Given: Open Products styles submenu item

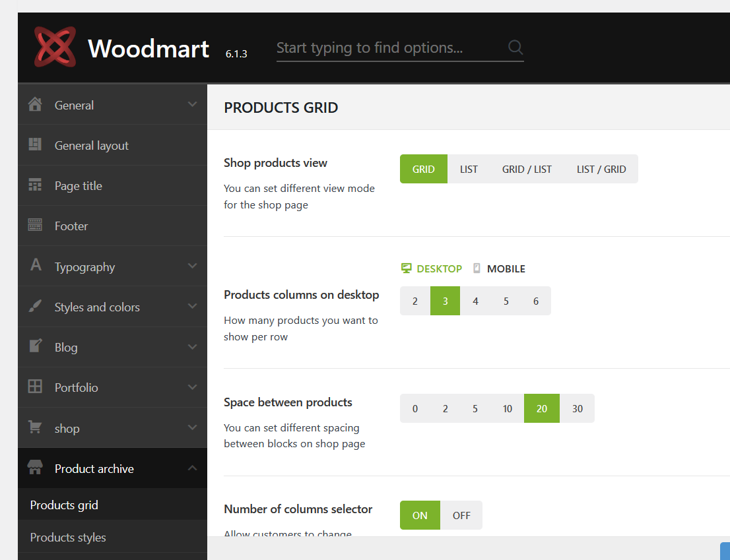Looking at the screenshot, I should [x=68, y=537].
